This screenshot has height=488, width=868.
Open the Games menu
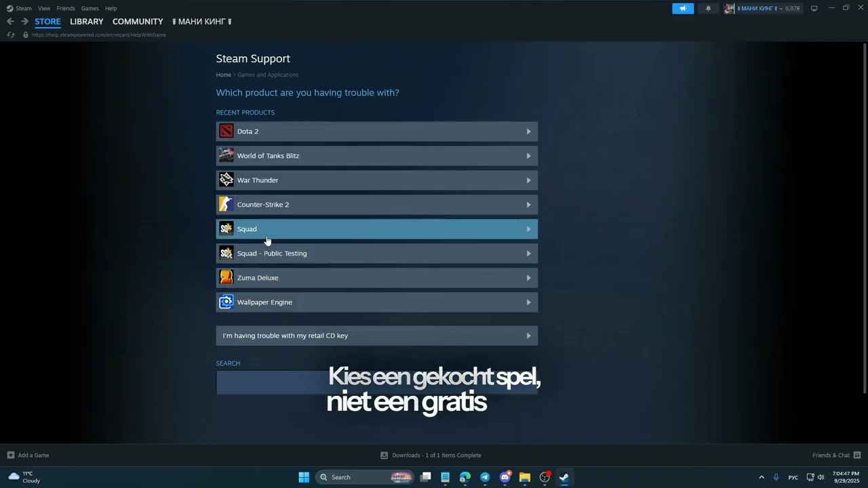point(90,8)
